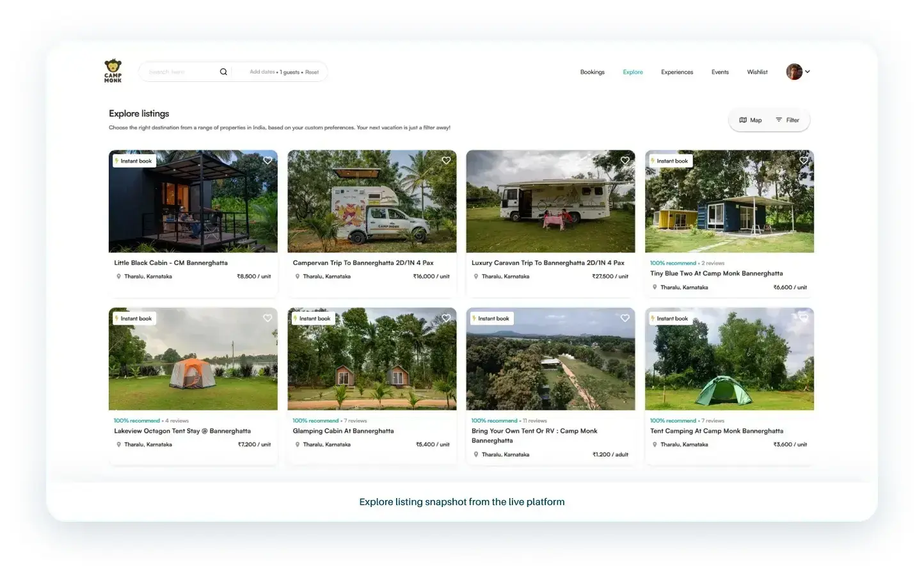
Task: Toggle heart on Campervan Trip listing
Action: (446, 161)
